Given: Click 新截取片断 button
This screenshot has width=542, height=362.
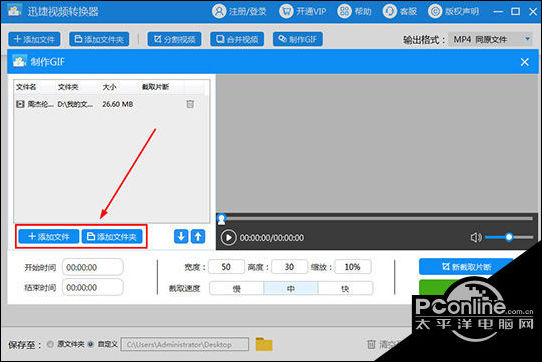Looking at the screenshot, I should point(466,267).
